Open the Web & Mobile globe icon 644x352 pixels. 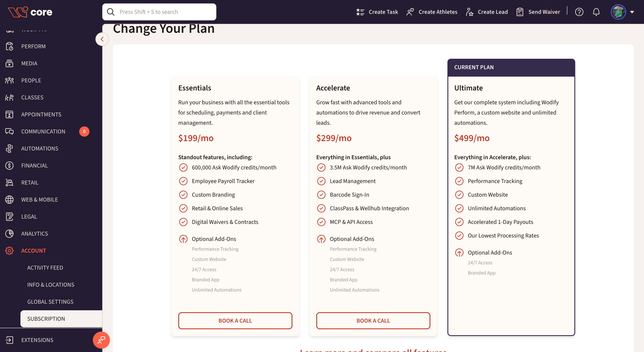pos(9,199)
